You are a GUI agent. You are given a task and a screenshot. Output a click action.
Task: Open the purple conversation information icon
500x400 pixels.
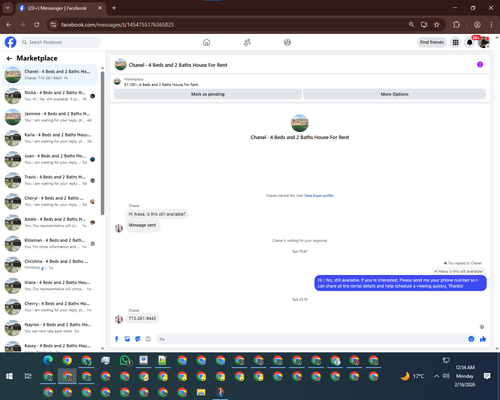tap(480, 64)
